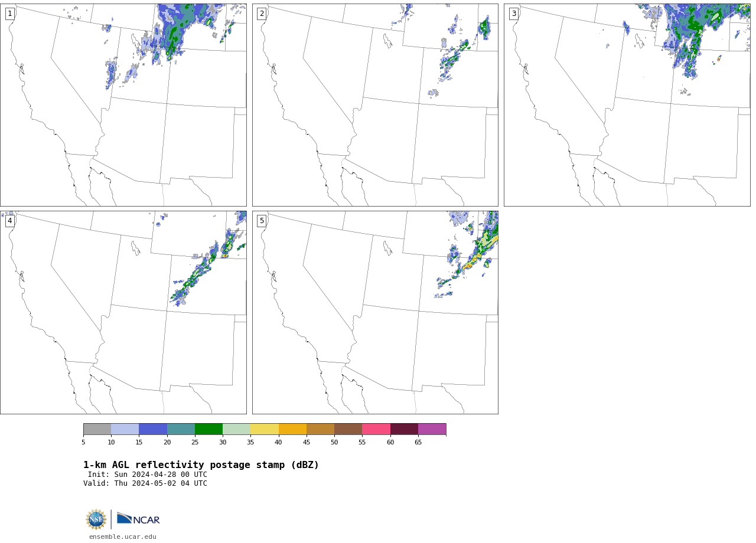
Task: Click the ensemble.ucar.edu text
Action: tap(123, 537)
